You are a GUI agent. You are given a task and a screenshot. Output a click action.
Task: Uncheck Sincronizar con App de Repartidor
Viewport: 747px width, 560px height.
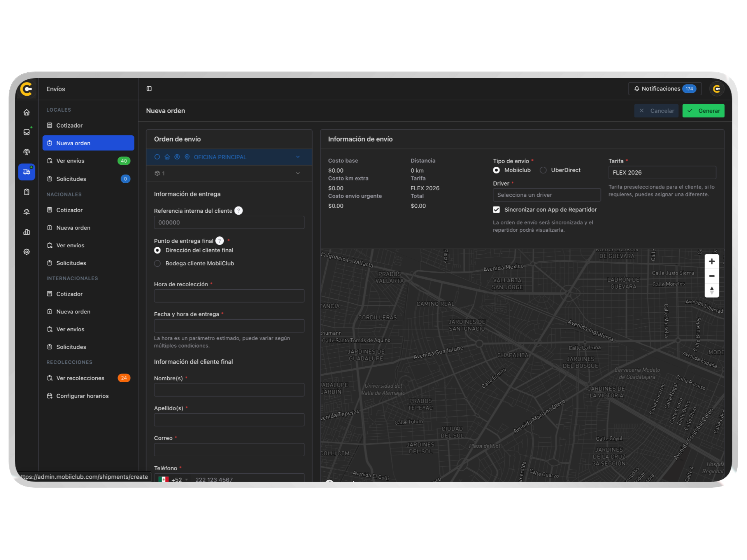pos(496,210)
